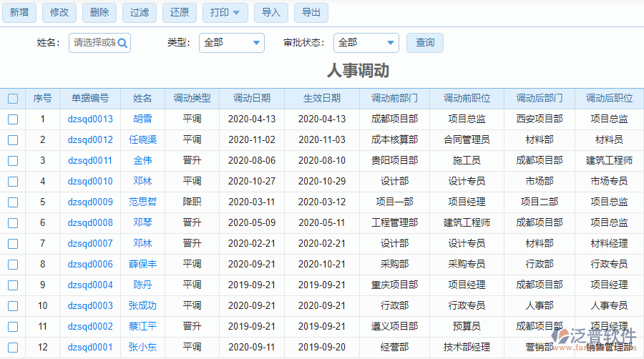Viewport: 644px width, 359px height.
Task: Expand the 打印 print dropdown
Action: point(225,12)
